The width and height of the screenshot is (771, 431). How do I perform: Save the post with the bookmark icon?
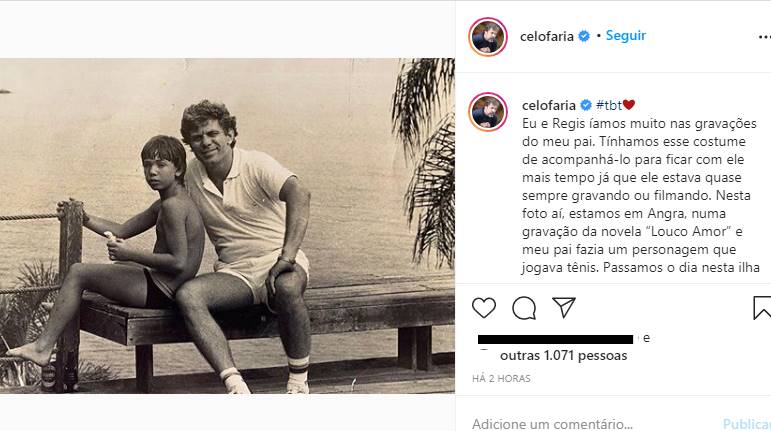(761, 307)
